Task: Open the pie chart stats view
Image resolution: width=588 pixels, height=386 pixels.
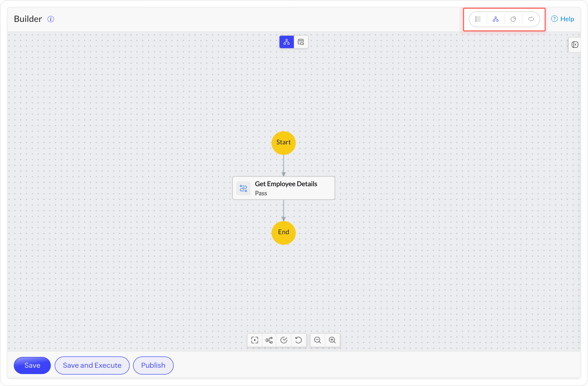Action: point(513,19)
